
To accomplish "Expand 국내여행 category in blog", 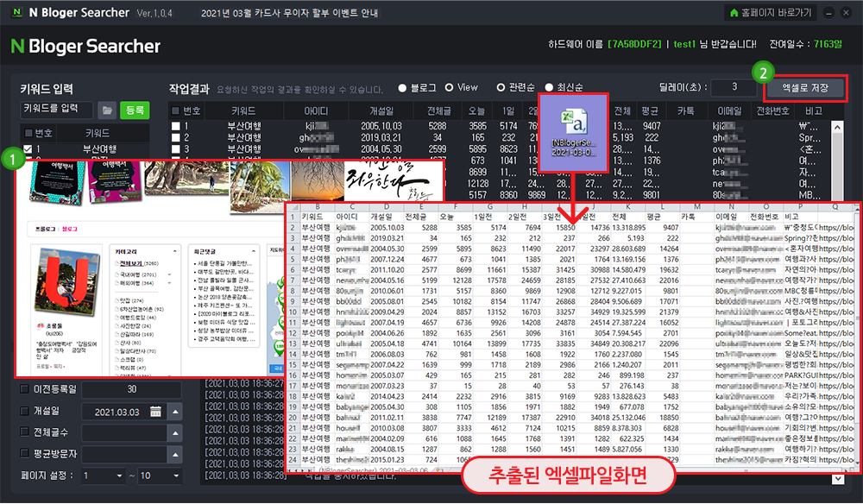I will tap(169, 274).
